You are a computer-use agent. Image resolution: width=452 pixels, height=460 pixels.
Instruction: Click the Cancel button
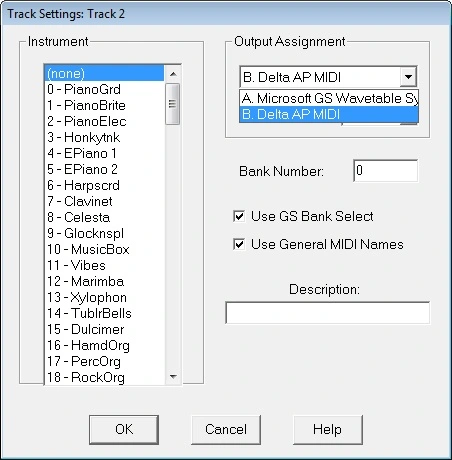[x=226, y=429]
